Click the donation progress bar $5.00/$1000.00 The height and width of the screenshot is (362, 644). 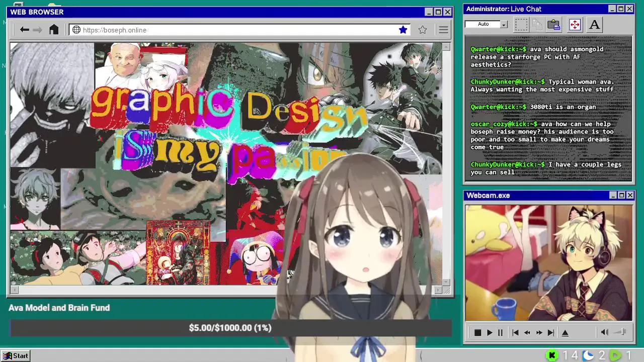(x=230, y=328)
